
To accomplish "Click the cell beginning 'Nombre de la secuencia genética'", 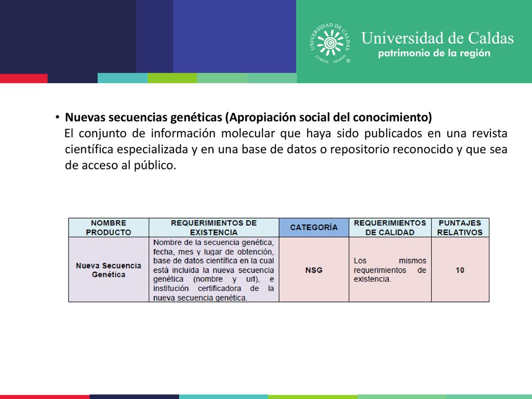I will tap(214, 270).
